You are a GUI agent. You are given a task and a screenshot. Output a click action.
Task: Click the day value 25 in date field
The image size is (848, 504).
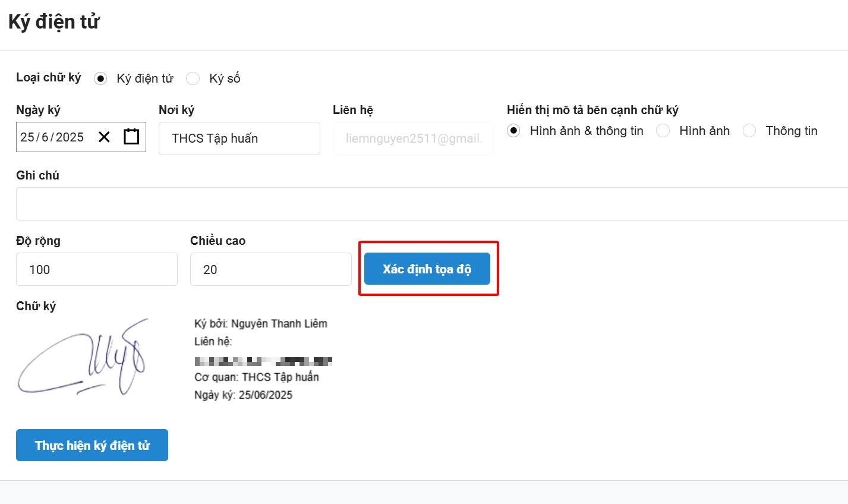[27, 137]
